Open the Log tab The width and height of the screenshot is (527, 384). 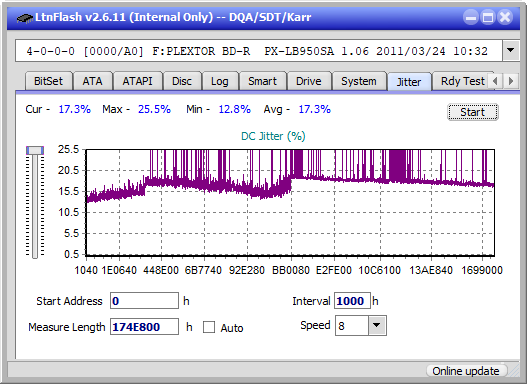point(219,81)
